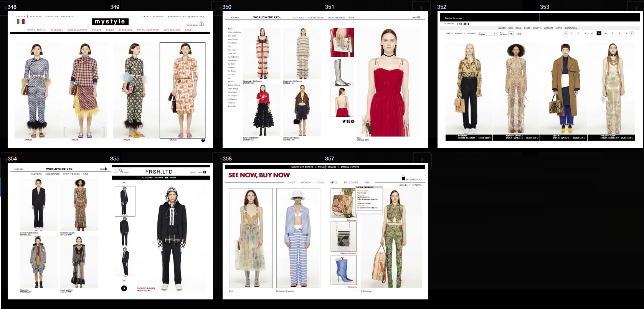Select Women on the FRSH.LTD black nav bar
Screen dimensions: 644x309
(173, 178)
